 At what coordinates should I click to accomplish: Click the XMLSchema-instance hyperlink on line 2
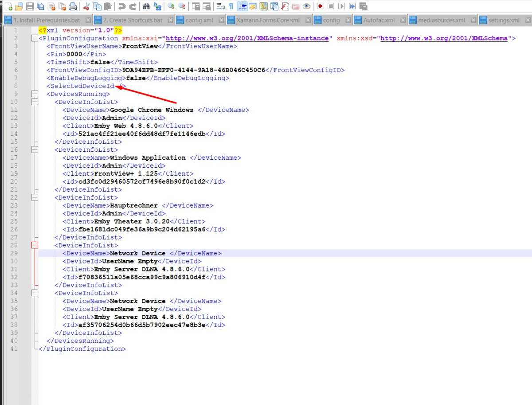tap(247, 38)
